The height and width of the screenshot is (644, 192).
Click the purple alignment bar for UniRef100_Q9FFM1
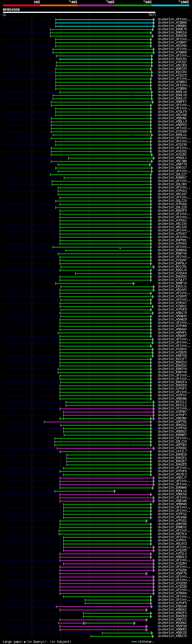click(x=98, y=422)
